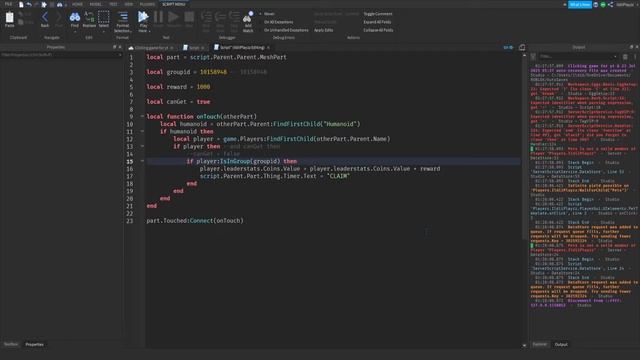Click the Undo icon in the title bar

tap(29, 4)
